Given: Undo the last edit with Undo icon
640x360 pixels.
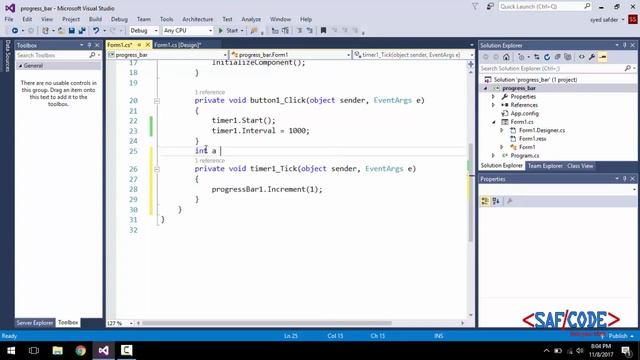Looking at the screenshot, I should coord(96,31).
